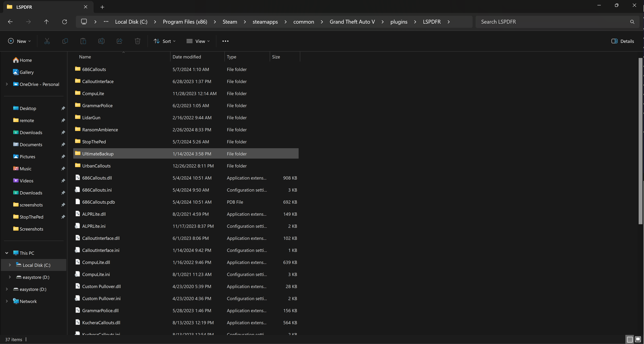644x344 pixels.
Task: Click the Copy icon in toolbar
Action: (x=65, y=41)
